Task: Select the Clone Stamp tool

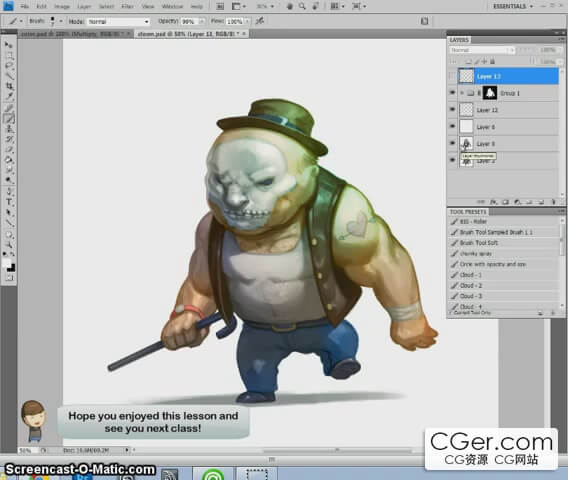Action: click(9, 129)
